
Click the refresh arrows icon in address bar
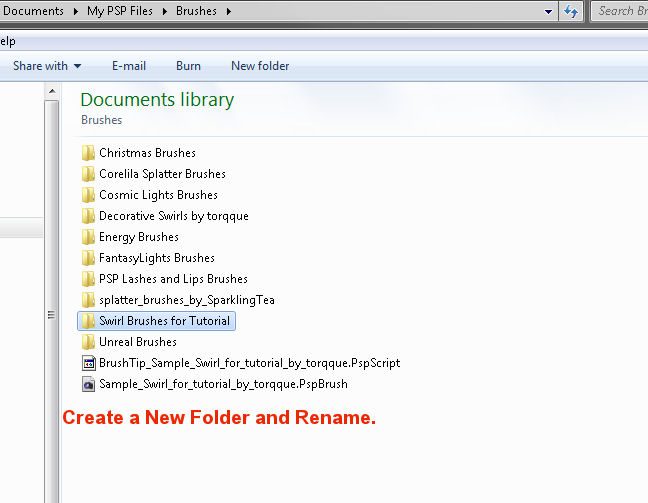(x=571, y=11)
